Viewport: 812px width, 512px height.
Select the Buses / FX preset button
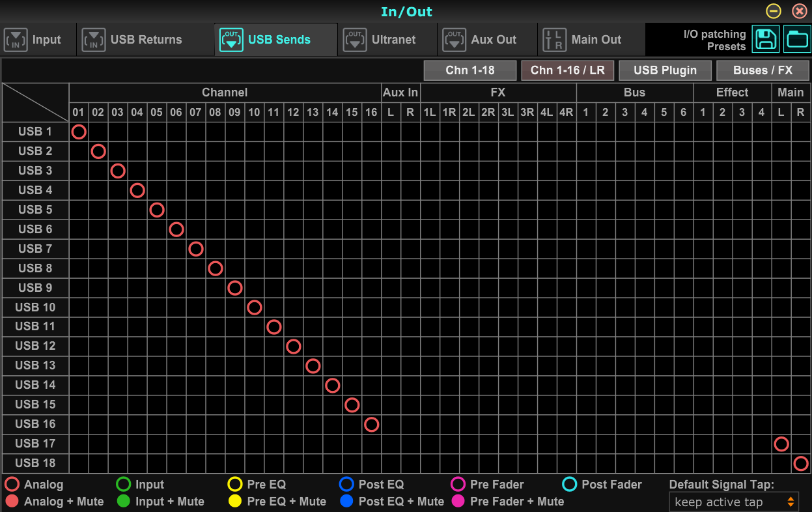coord(763,70)
